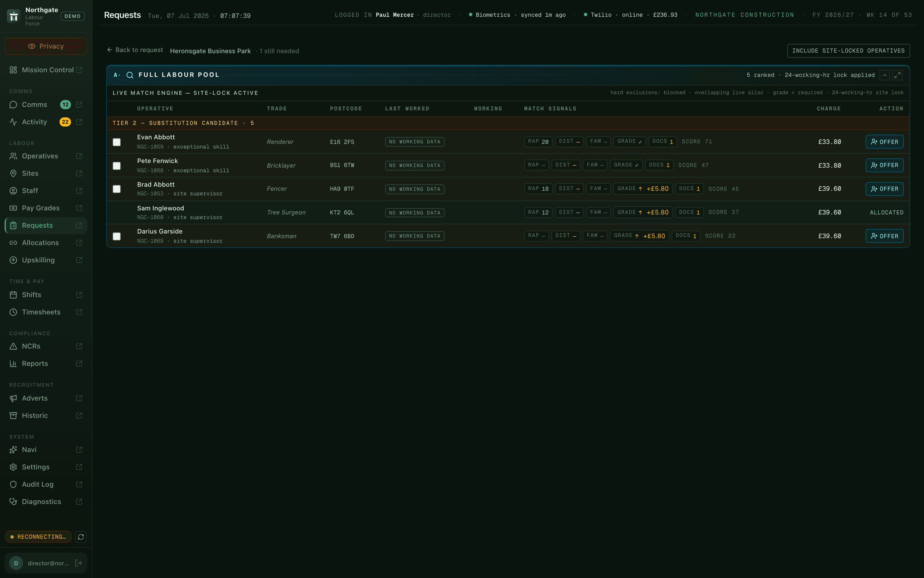Viewport: 924px width, 578px height.
Task: Open Historic recruitment page
Action: click(35, 416)
